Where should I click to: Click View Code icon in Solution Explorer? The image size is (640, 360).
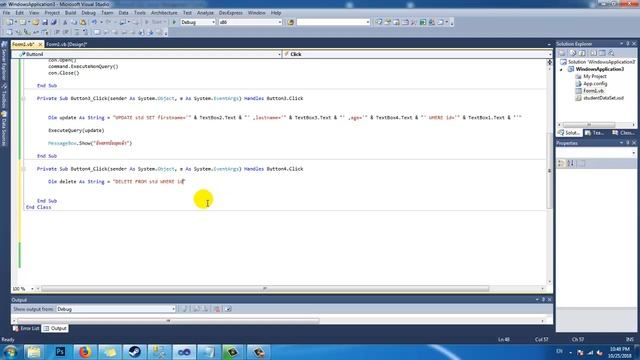coord(593,53)
